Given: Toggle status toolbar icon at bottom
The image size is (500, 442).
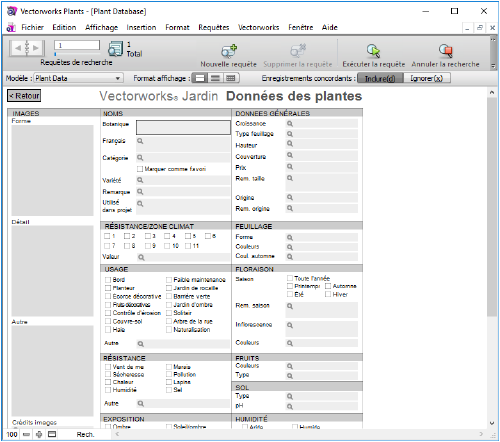Looking at the screenshot, I should [52, 434].
